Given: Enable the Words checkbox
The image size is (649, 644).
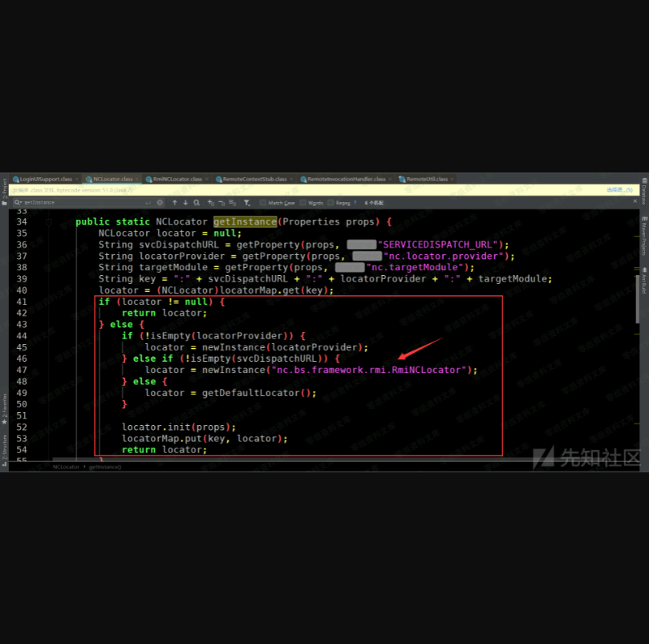Looking at the screenshot, I should (x=303, y=203).
